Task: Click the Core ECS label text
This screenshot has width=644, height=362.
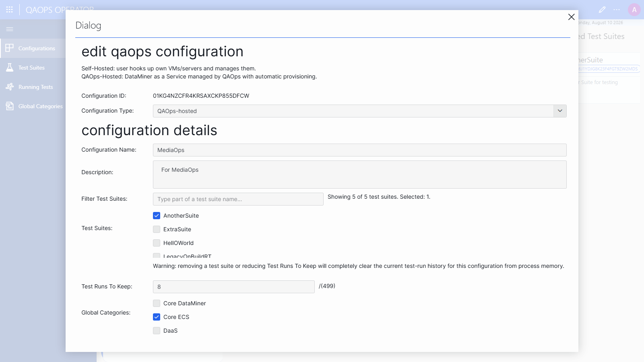Action: point(176,317)
